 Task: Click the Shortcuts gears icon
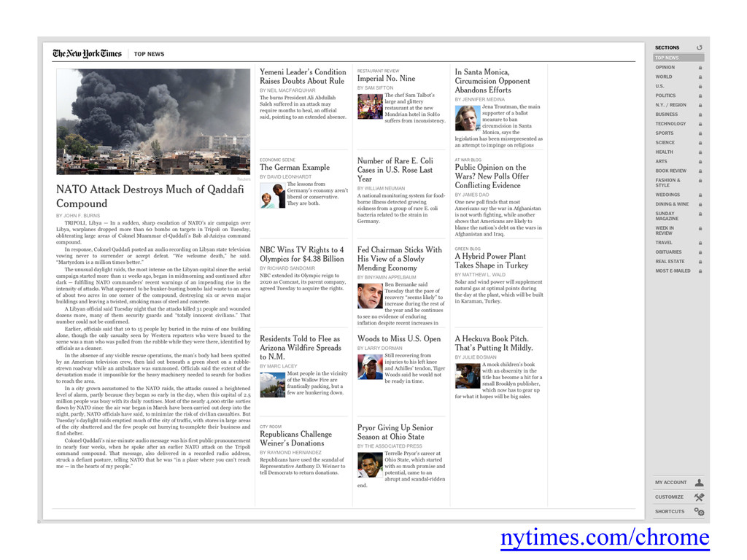699,512
